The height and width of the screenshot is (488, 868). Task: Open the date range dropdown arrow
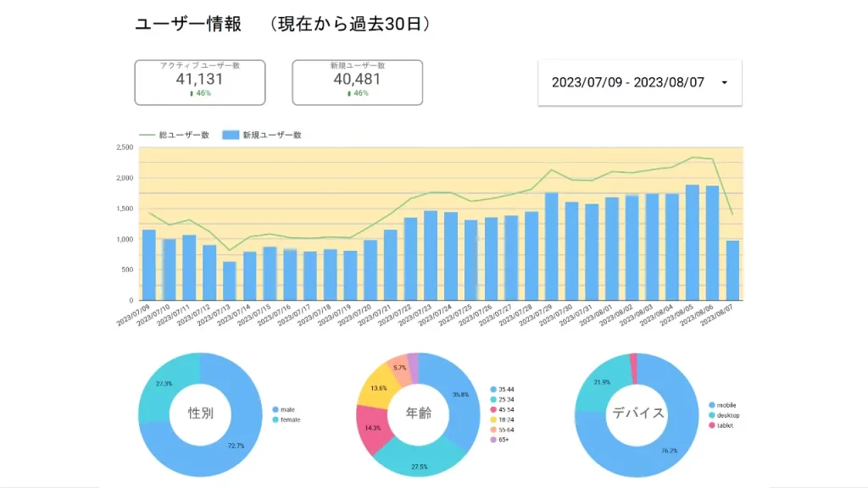[724, 83]
